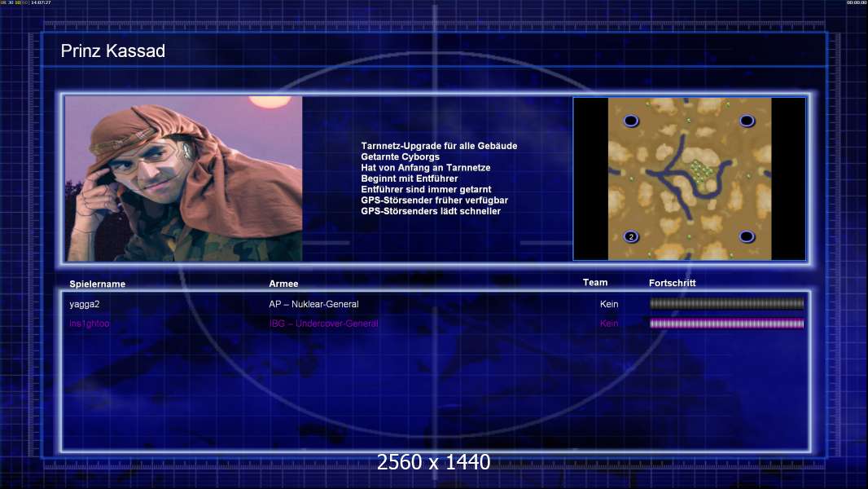The image size is (868, 489).
Task: Click start position marker numbered 2 on minimap
Action: tap(631, 237)
